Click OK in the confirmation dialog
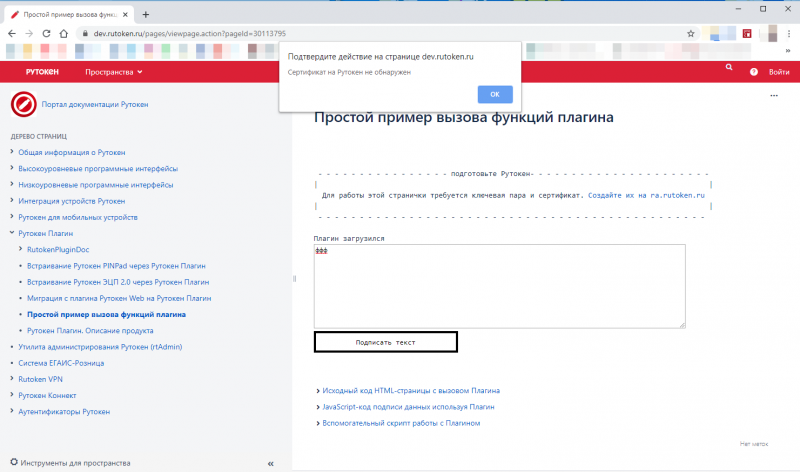Screen dimensions: 800x472 [x=495, y=94]
